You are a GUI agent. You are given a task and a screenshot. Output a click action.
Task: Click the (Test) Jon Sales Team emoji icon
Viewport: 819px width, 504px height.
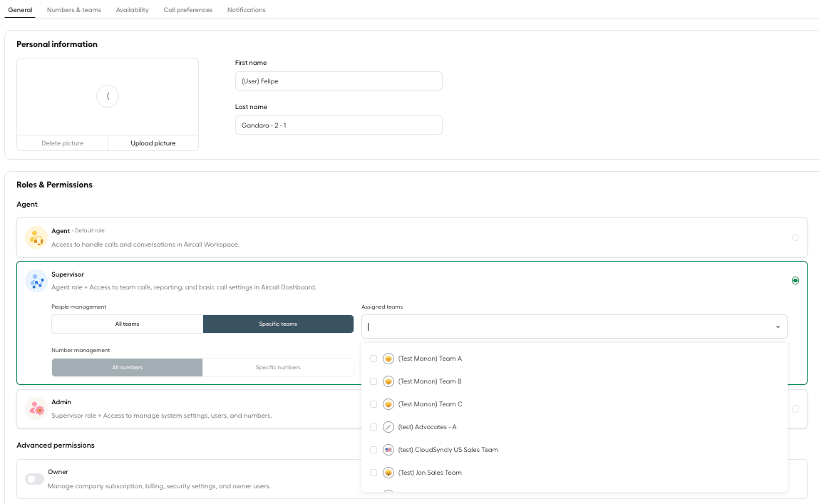388,473
